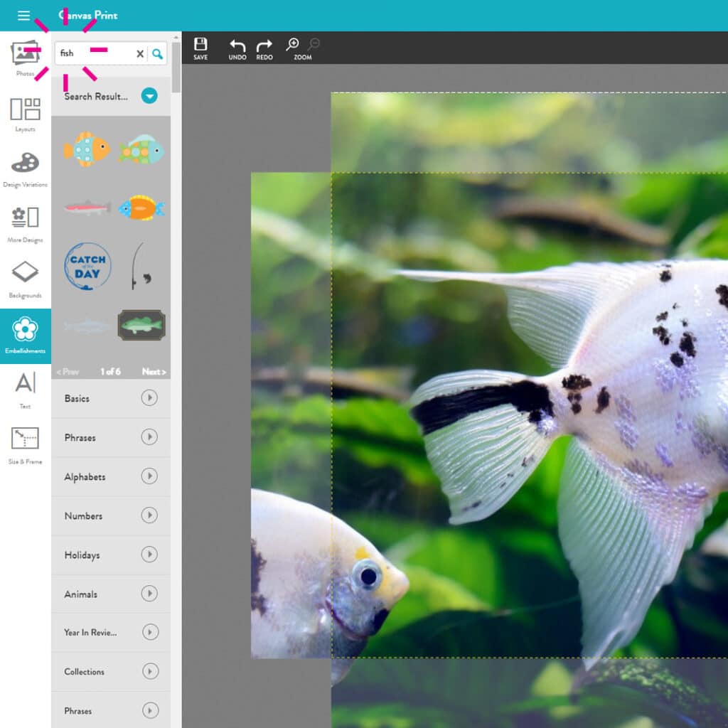The height and width of the screenshot is (728, 728).
Task: Go to Next results page
Action: (154, 372)
